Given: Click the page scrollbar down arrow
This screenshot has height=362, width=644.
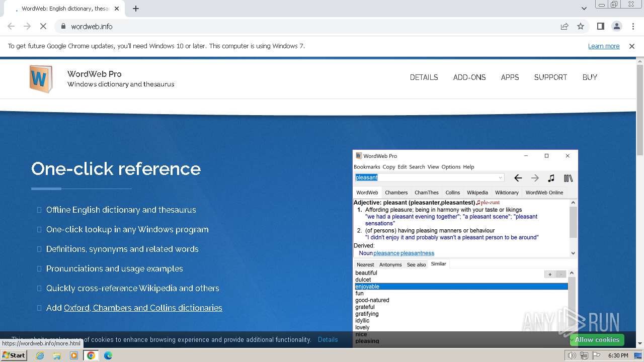Looking at the screenshot, I should [639, 343].
